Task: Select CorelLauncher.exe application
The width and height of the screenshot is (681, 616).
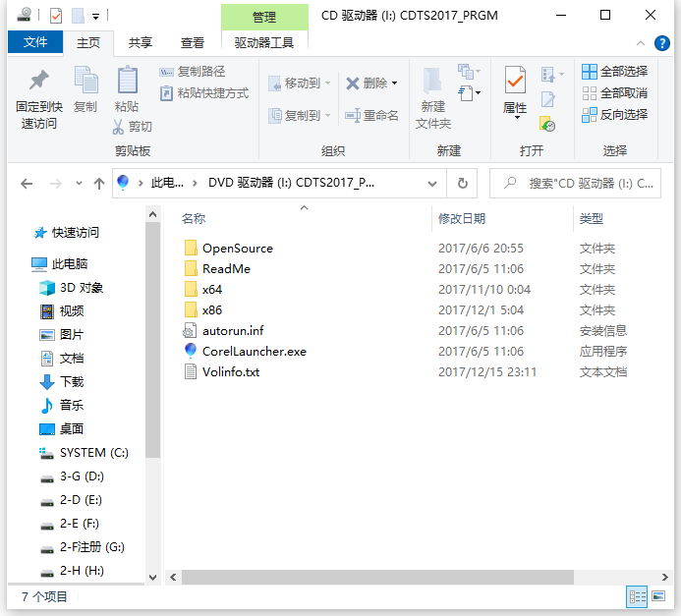Action: click(x=255, y=351)
